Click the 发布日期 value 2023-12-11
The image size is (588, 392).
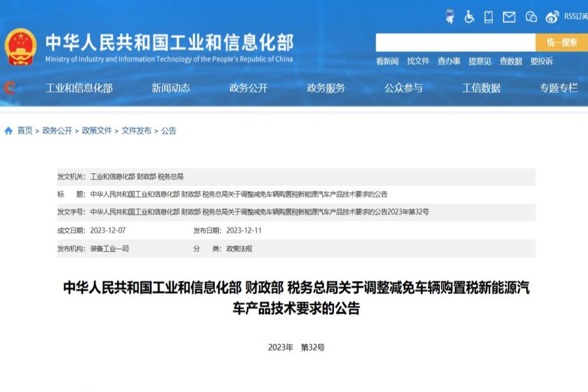coord(244,231)
